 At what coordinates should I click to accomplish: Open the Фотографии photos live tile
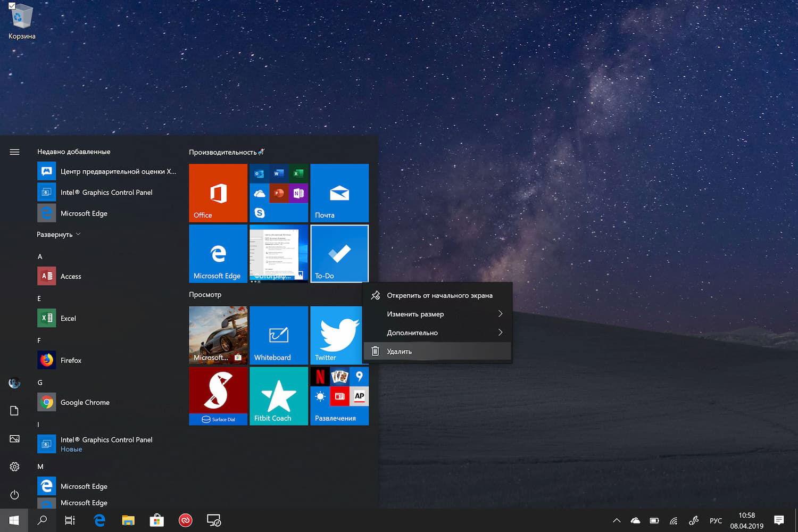coord(279,253)
